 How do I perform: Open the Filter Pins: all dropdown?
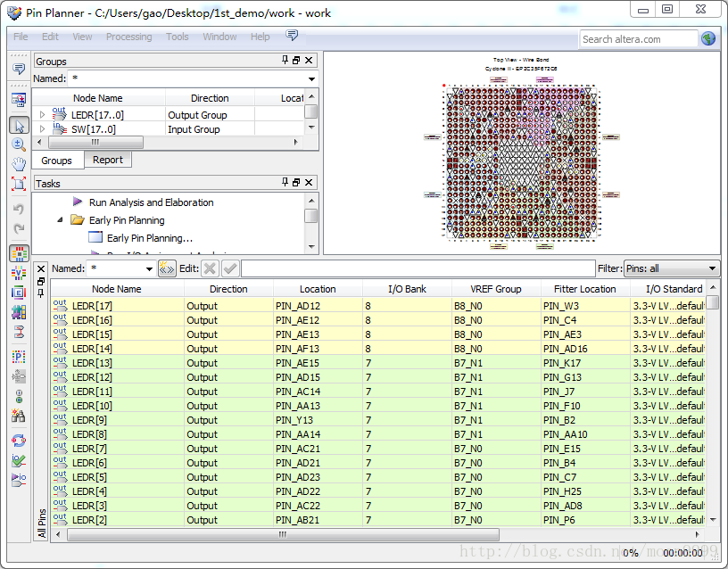coord(712,268)
